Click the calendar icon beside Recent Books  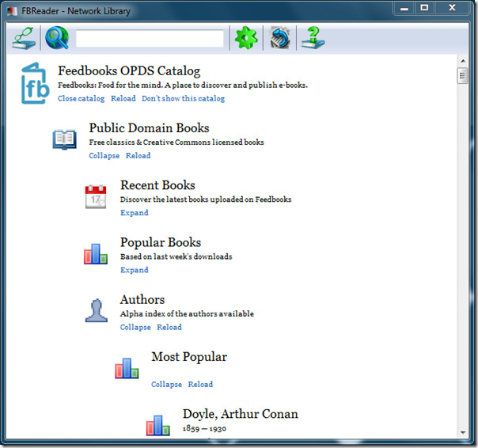[96, 196]
